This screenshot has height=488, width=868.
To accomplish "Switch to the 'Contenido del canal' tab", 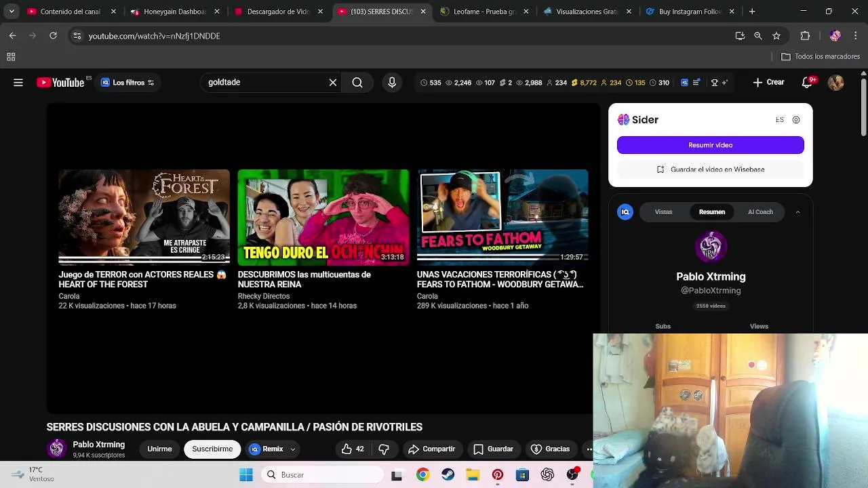I will tap(71, 12).
